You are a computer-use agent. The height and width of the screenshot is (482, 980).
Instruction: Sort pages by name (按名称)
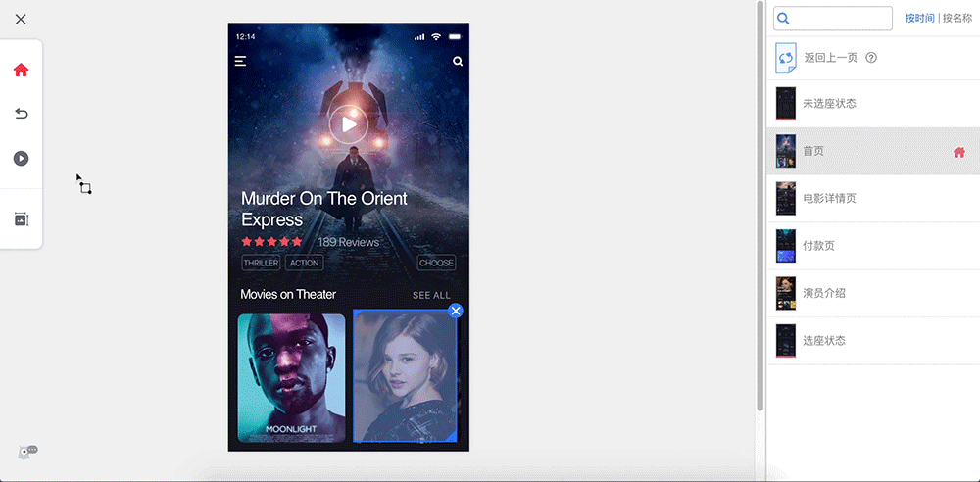[x=957, y=19]
